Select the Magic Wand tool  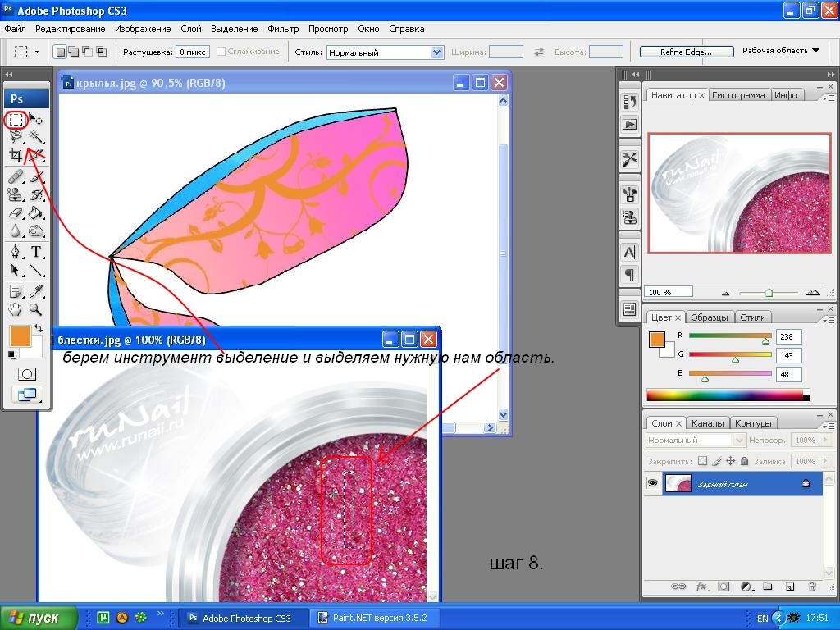click(x=37, y=137)
